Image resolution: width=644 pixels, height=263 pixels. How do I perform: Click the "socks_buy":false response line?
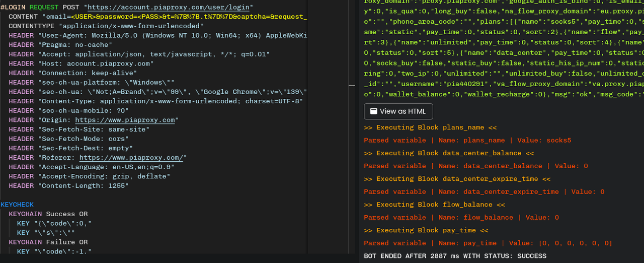point(504,63)
